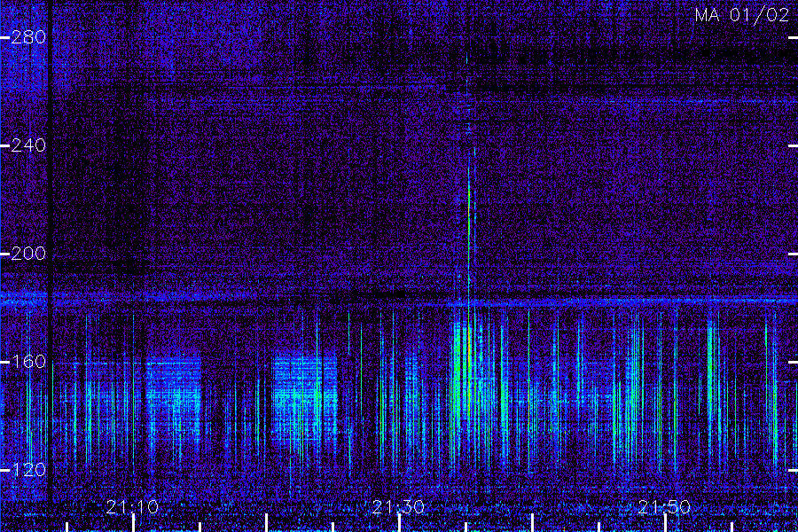This screenshot has height=532, width=798.
Task: Select the time tick mark under 21:30
Action: [x=400, y=523]
